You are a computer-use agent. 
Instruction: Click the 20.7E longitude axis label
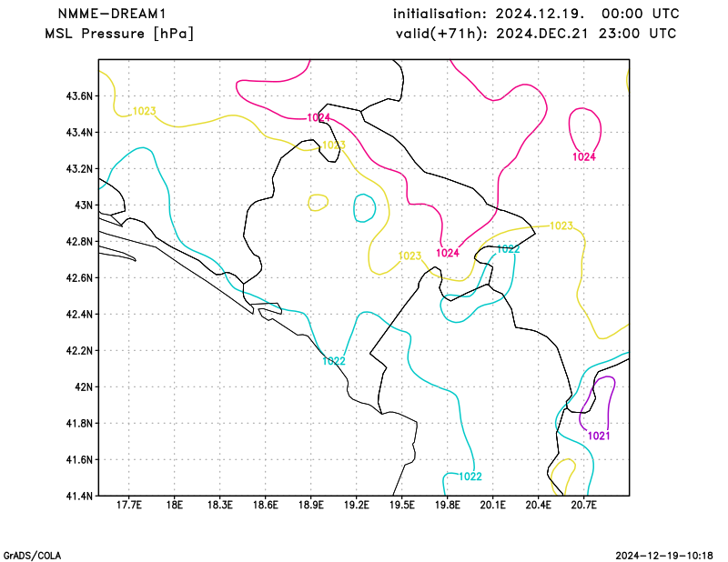coord(583,505)
